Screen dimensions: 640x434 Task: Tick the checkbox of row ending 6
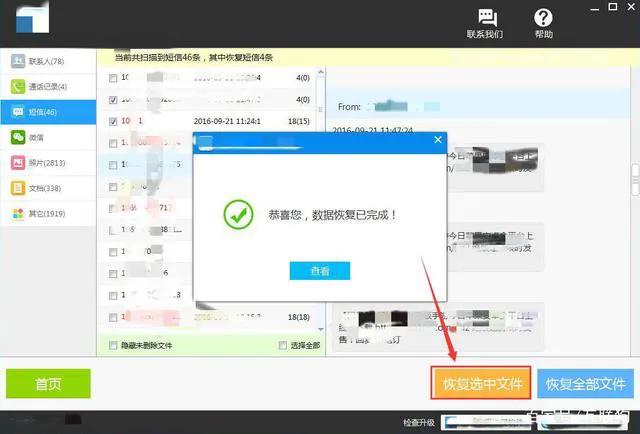click(x=113, y=274)
